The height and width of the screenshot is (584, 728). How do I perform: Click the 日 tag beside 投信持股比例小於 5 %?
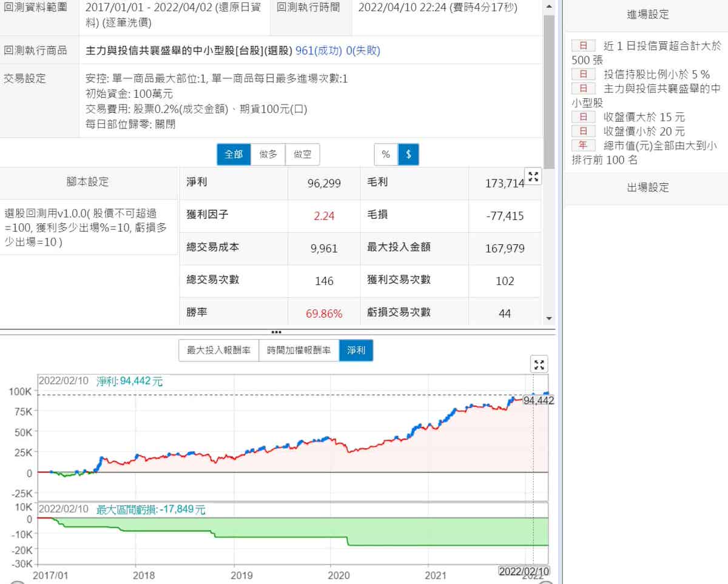click(x=584, y=75)
